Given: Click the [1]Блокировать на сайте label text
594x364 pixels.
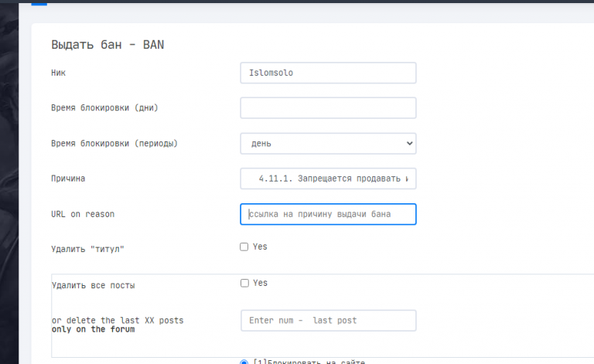Looking at the screenshot, I should click(x=309, y=362).
